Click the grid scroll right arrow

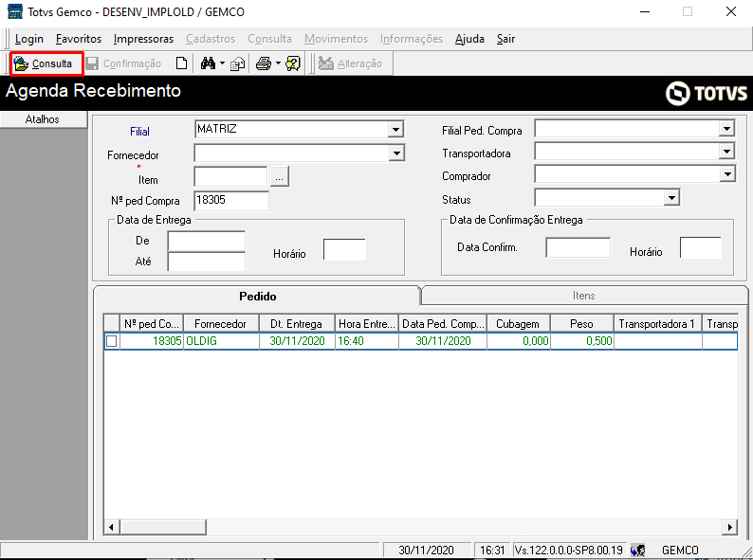730,528
